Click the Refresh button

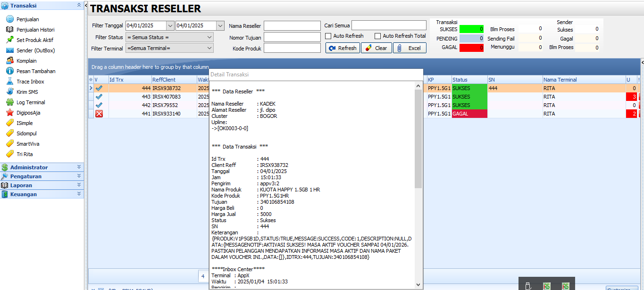click(x=342, y=48)
